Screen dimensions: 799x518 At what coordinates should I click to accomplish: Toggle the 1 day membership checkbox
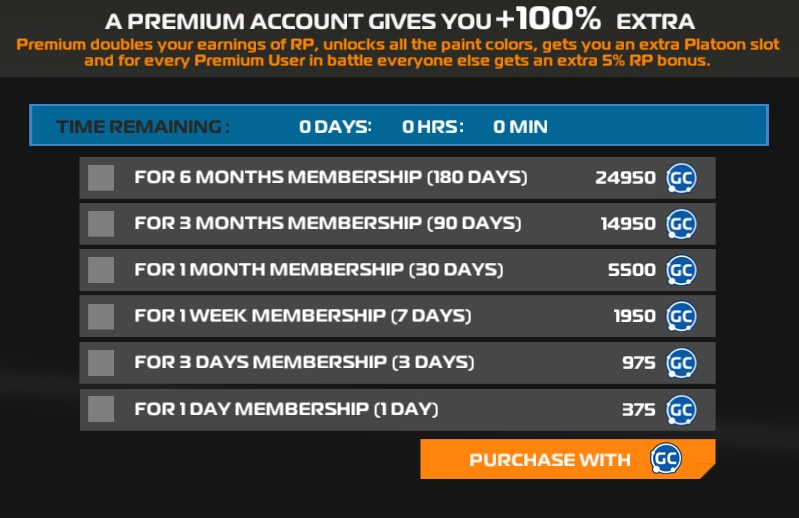pos(101,409)
